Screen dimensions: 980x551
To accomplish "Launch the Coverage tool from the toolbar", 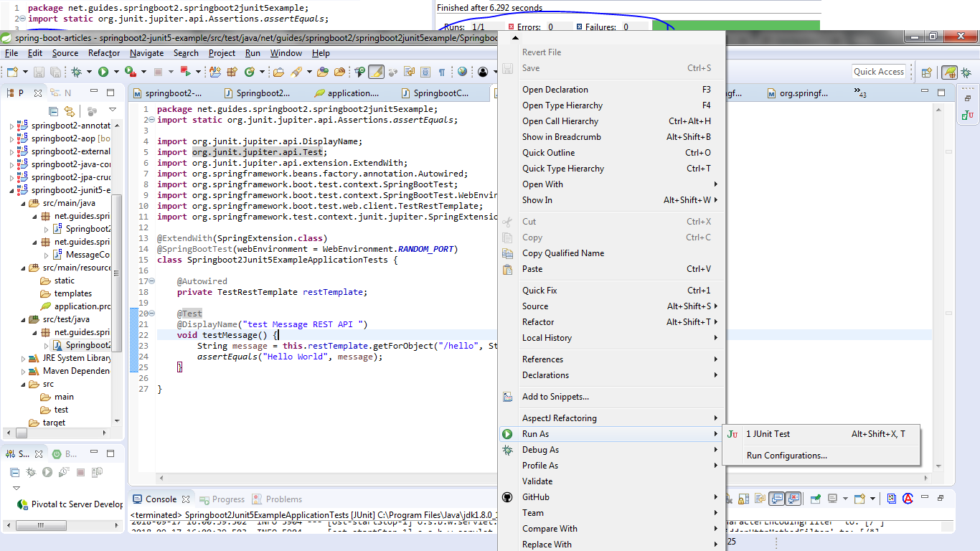I will click(128, 71).
